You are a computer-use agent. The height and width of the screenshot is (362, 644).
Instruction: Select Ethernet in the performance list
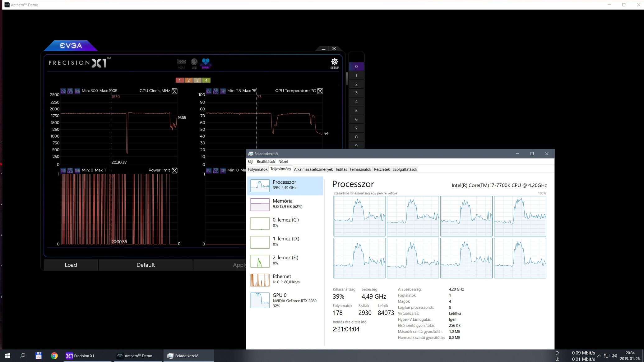[285, 280]
